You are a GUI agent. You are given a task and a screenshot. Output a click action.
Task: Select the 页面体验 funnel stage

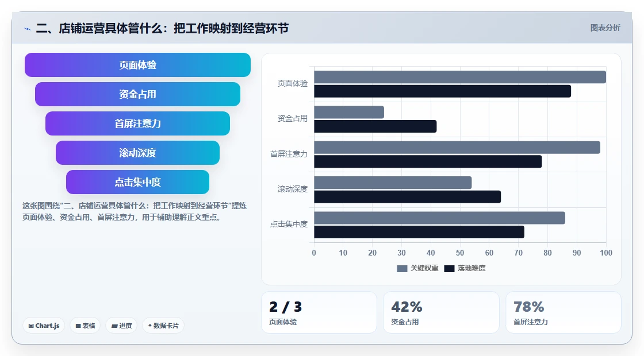(x=137, y=65)
